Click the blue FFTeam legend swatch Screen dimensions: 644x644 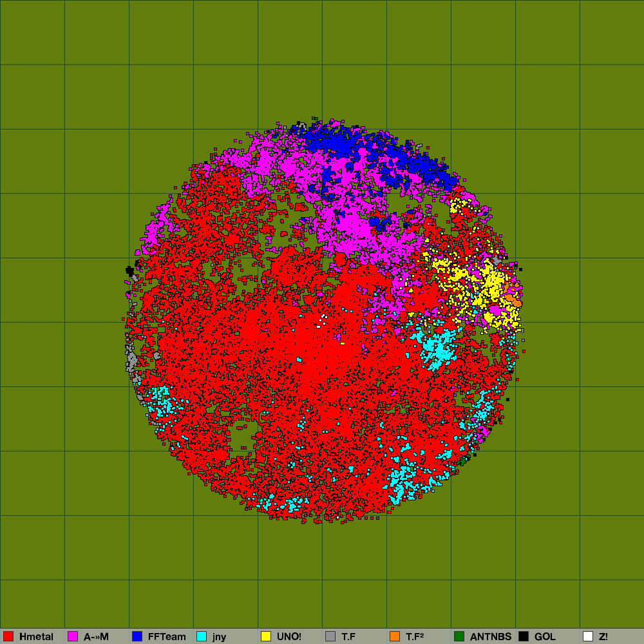137,636
